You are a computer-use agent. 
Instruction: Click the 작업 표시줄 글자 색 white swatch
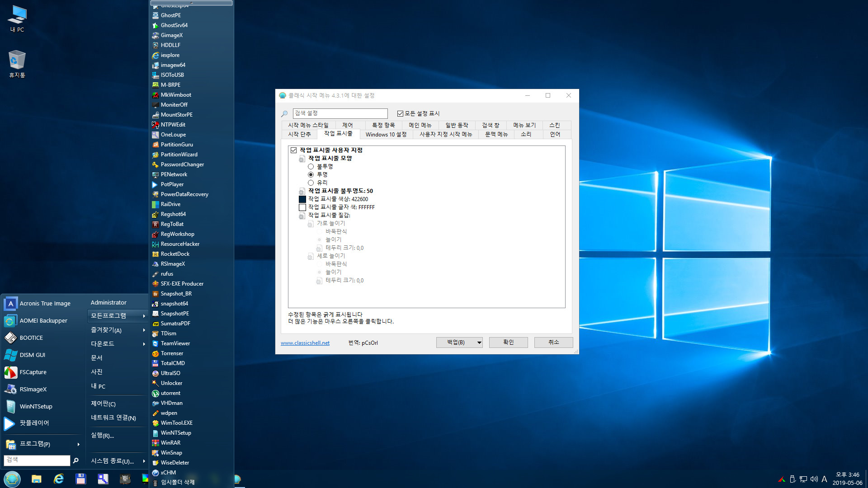tap(302, 207)
